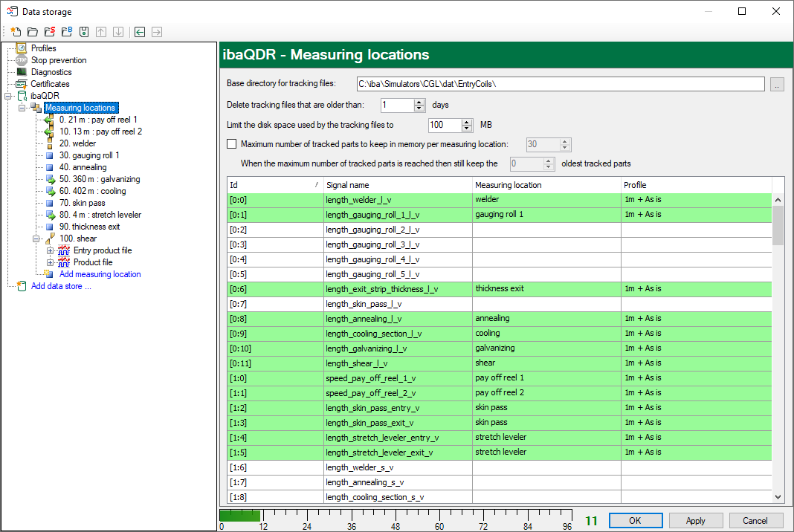Click the Stop prevention sign icon
Viewport: 794px width, 532px height.
(x=22, y=60)
